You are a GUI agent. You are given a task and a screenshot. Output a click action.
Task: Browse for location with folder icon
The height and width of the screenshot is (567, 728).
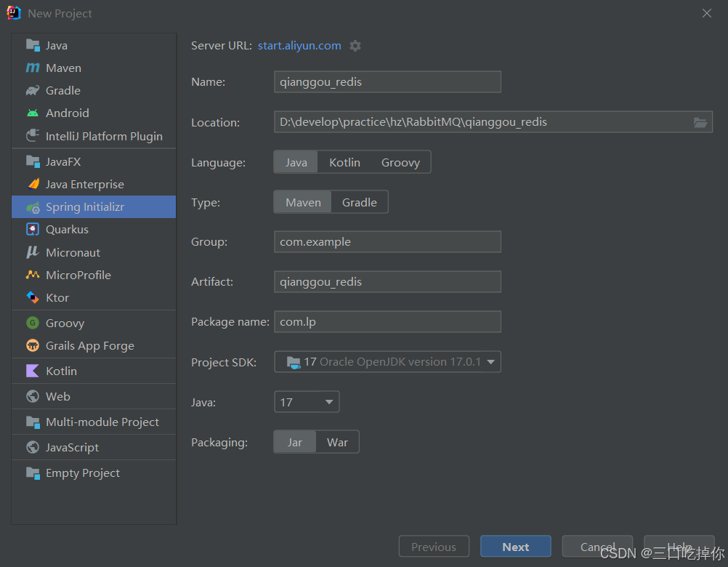700,122
